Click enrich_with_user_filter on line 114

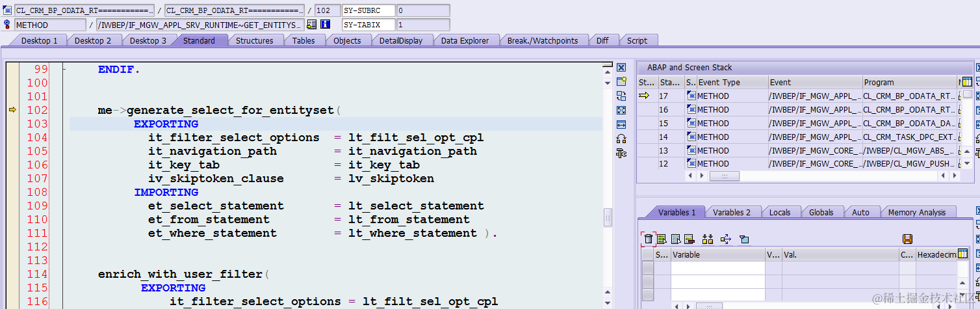click(181, 274)
